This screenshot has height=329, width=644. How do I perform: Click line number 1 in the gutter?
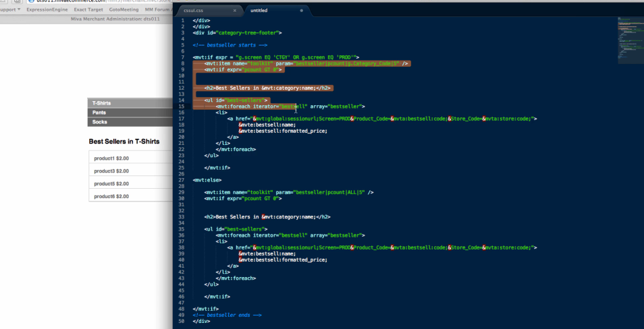(183, 20)
